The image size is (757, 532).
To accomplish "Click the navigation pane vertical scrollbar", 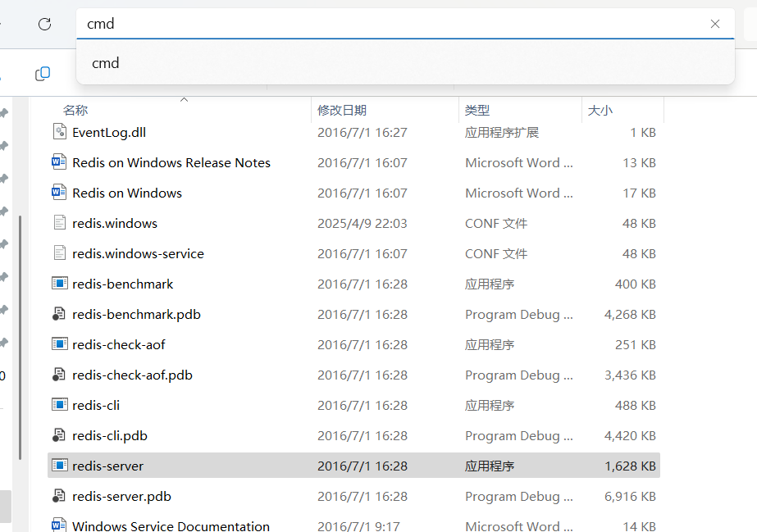I will point(20,338).
